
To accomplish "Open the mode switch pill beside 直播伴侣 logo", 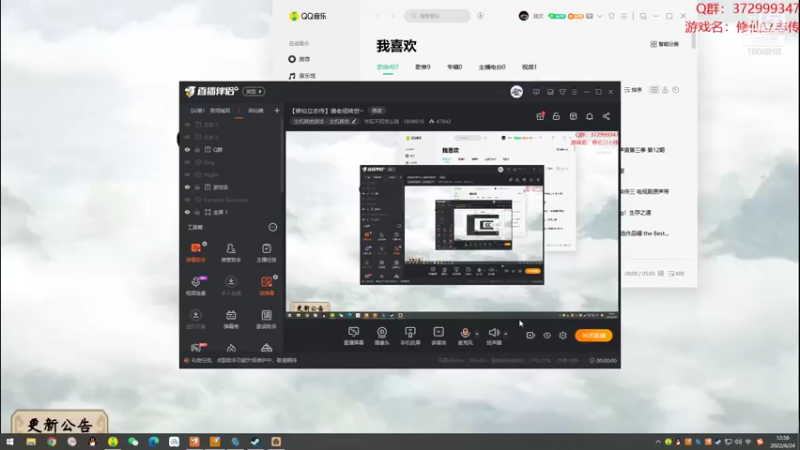I will click(x=254, y=91).
